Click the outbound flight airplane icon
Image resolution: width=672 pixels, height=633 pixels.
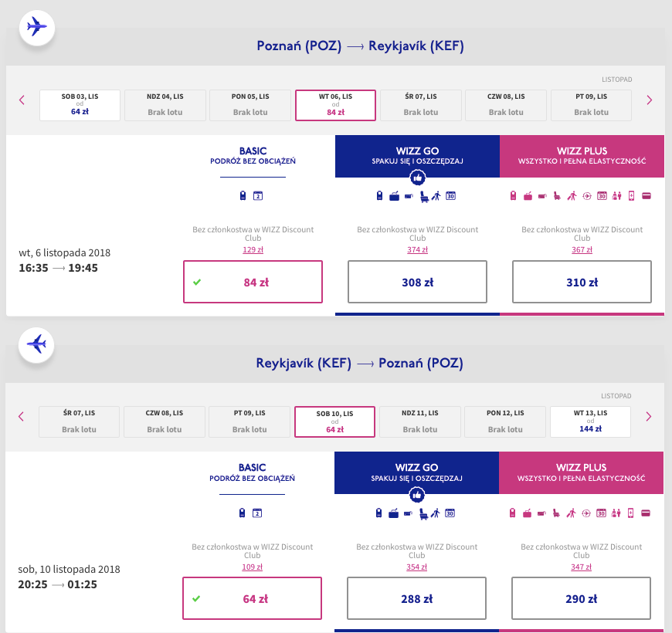(x=36, y=28)
